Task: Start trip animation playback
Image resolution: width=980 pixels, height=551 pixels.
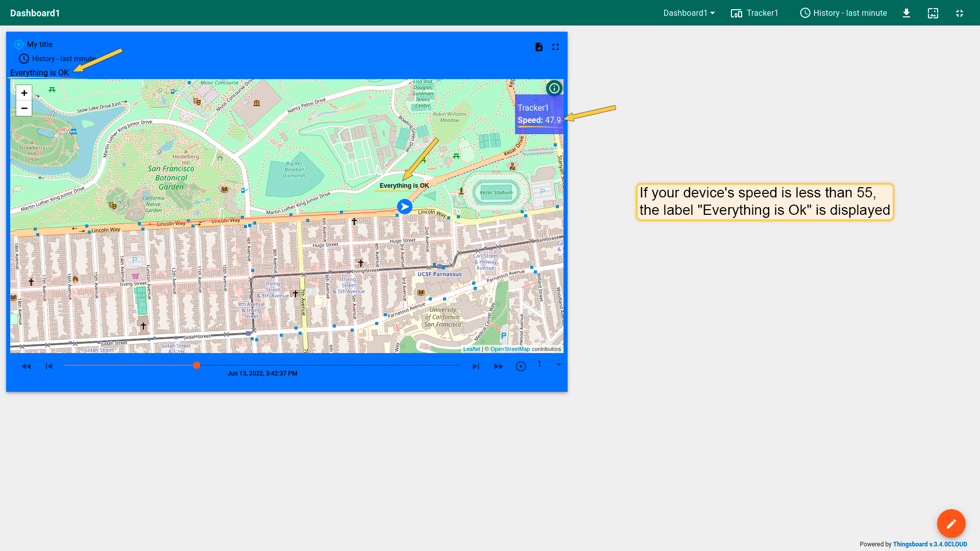Action: tap(521, 366)
